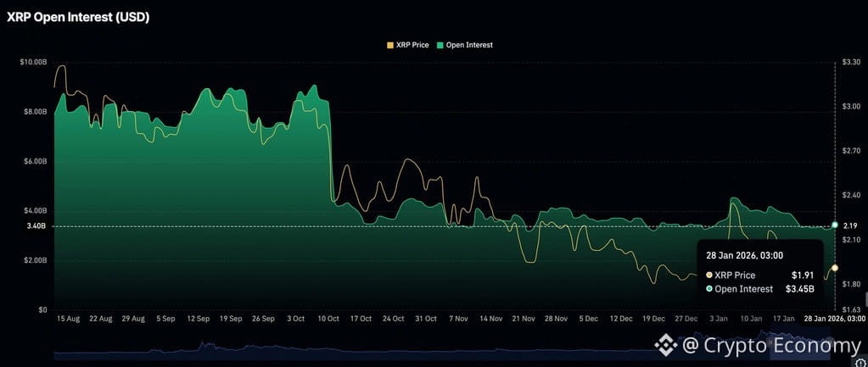This screenshot has width=868, height=367.
Task: Click the 31 Oct date label
Action: click(426, 320)
